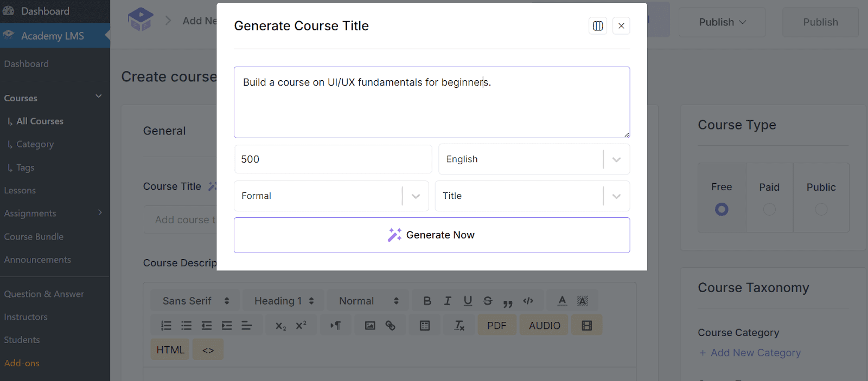Open the text background color picker
868x381 pixels.
(x=583, y=301)
